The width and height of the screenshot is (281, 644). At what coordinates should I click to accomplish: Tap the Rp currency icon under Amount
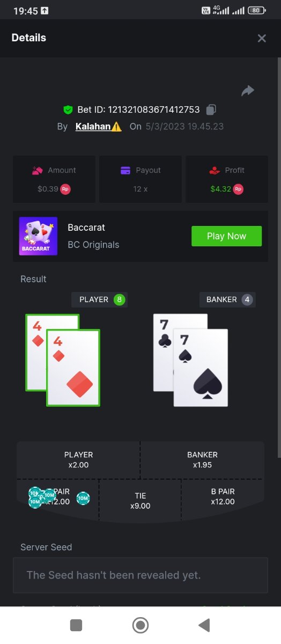coord(65,189)
